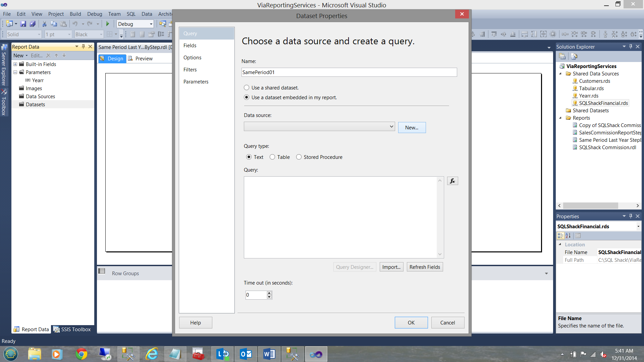Click the Start Debugging green arrow

[108, 24]
